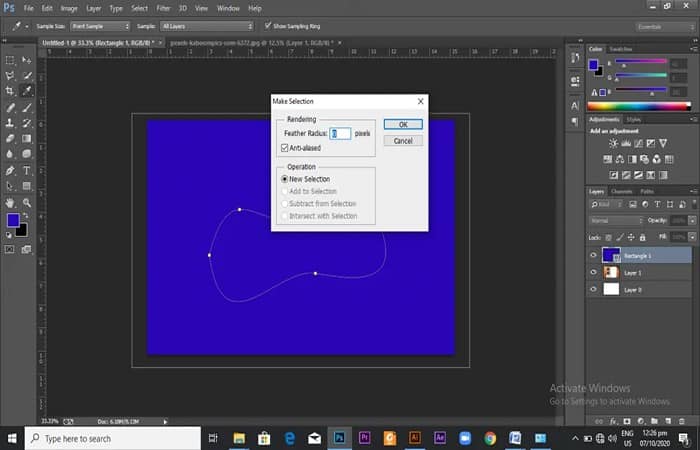
Task: Switch to the Paths tab
Action: 647,192
